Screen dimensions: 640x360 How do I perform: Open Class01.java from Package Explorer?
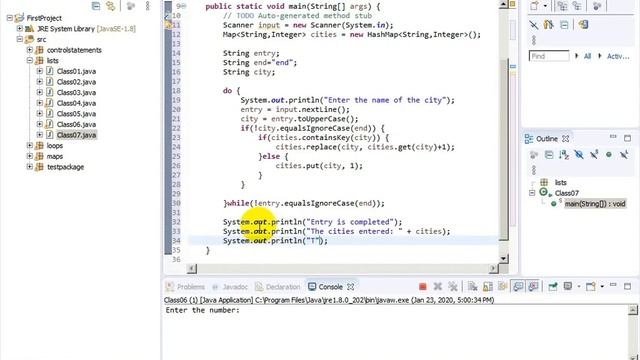[76, 71]
